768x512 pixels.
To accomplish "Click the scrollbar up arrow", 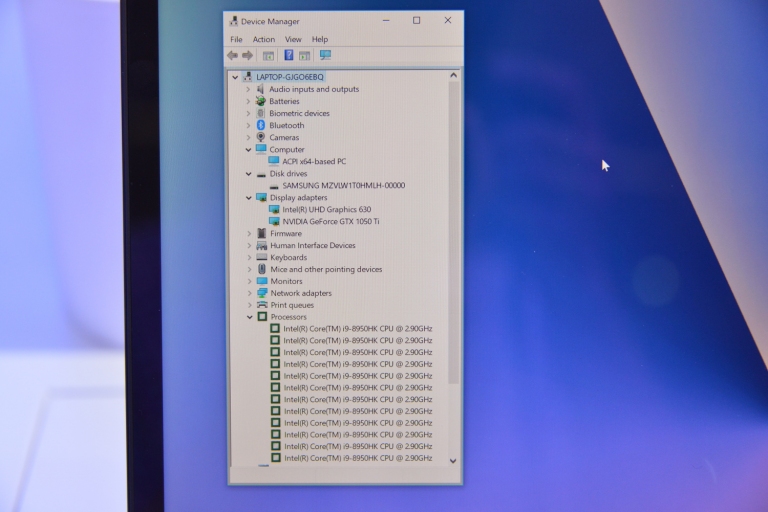I will (453, 75).
